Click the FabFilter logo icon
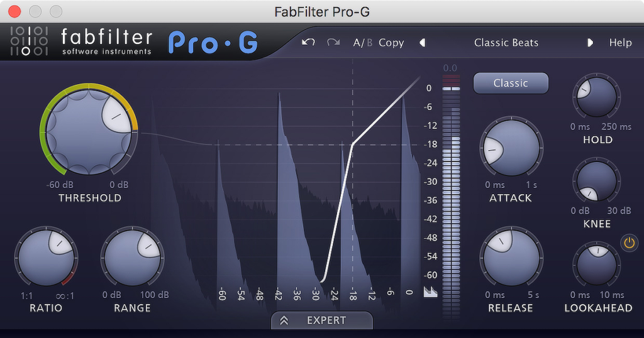Viewport: 644px width, 338px height. 29,41
